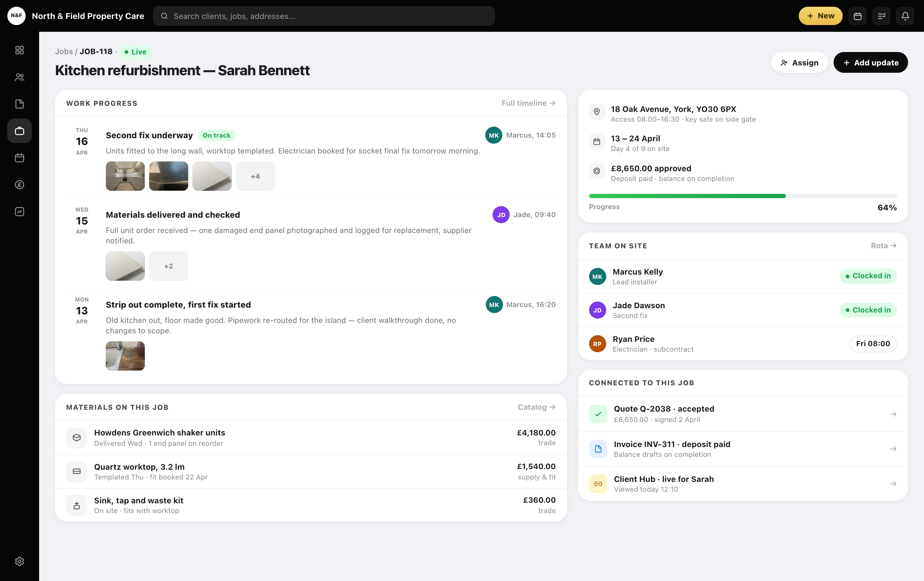Select the jobs briefcase icon in sidebar
924x581 pixels.
coord(19,131)
